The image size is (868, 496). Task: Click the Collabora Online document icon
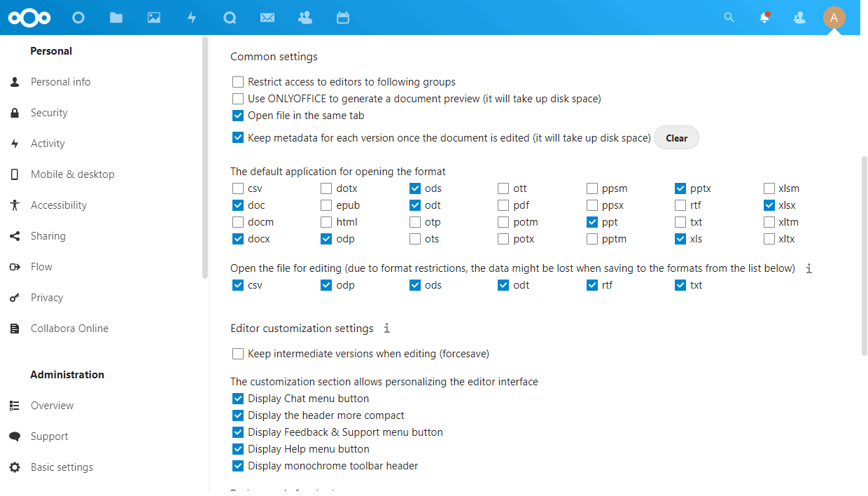point(15,329)
